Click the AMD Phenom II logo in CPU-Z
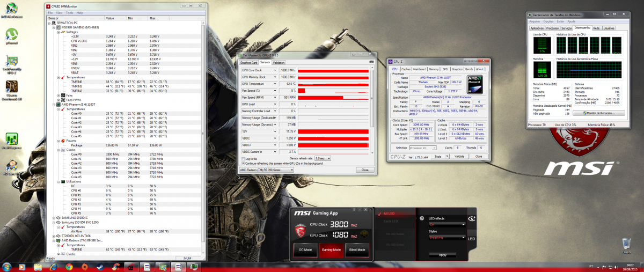Viewport: 644px width, 272px height. [476, 84]
